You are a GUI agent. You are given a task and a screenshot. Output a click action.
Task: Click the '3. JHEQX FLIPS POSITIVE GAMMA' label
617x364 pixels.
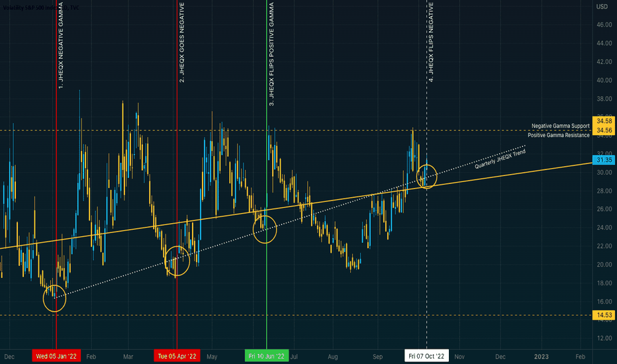[x=271, y=54]
